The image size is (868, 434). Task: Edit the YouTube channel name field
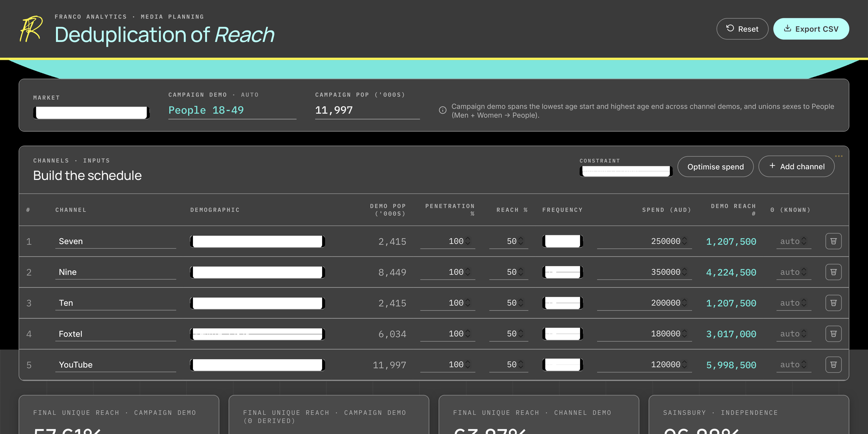click(116, 365)
